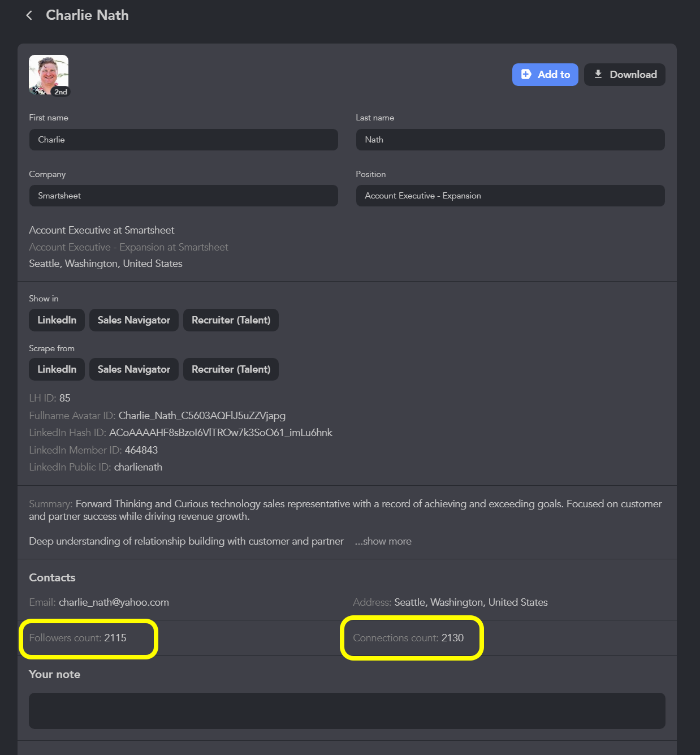Scrape from LinkedIn button

tap(57, 369)
